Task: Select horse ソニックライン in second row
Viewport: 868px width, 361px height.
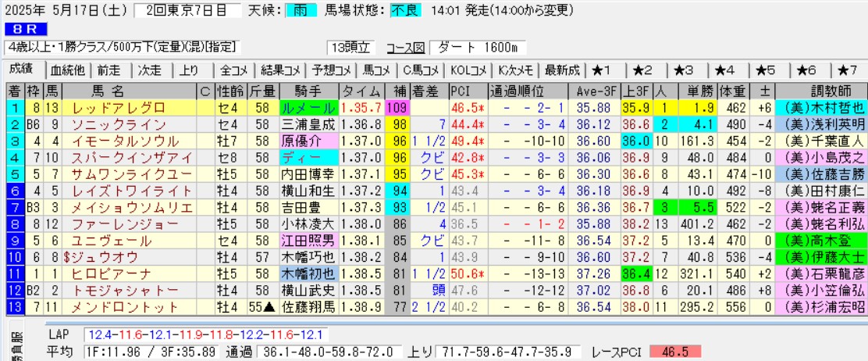Action: (x=119, y=124)
